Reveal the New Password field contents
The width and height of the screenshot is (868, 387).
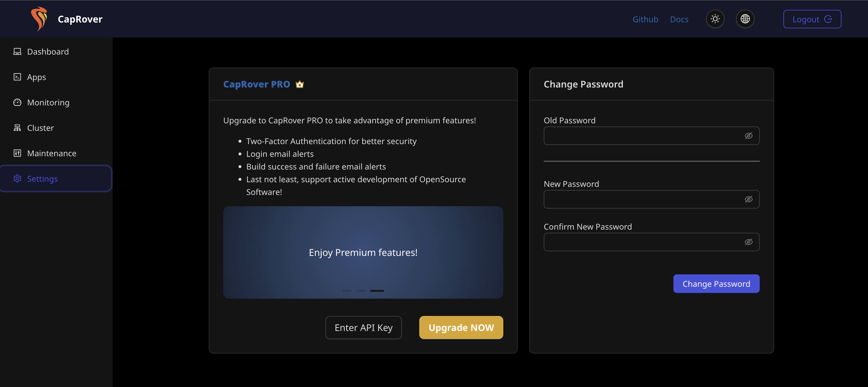tap(748, 199)
